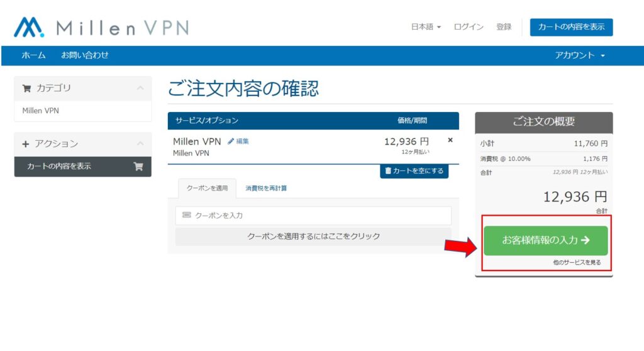The width and height of the screenshot is (644, 351).
Task: Click the 編集 edit link with pencil
Action: [238, 142]
